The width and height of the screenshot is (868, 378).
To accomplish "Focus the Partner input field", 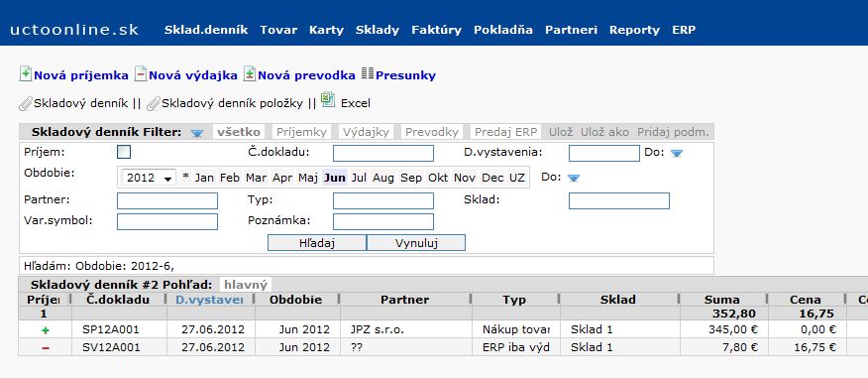I will click(167, 200).
